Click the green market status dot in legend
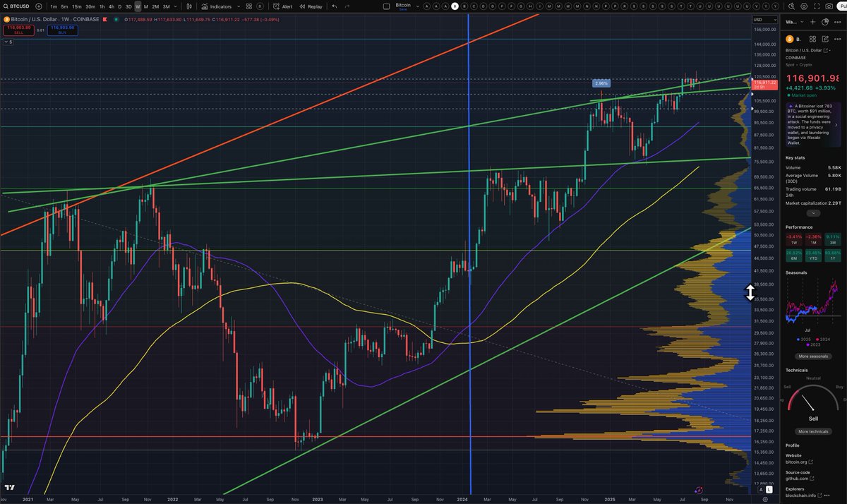The height and width of the screenshot is (504, 847). pyautogui.click(x=116, y=20)
